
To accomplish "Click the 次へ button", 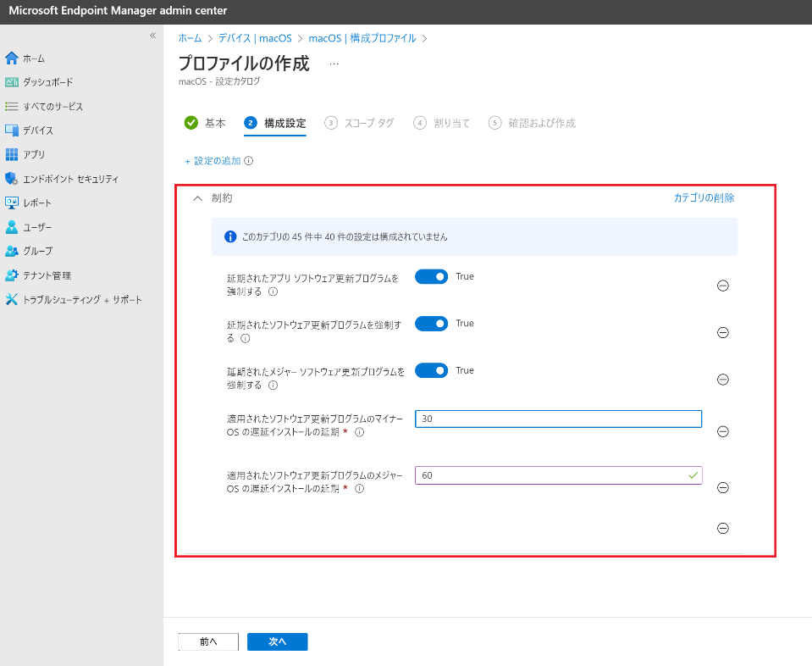I will pos(278,641).
